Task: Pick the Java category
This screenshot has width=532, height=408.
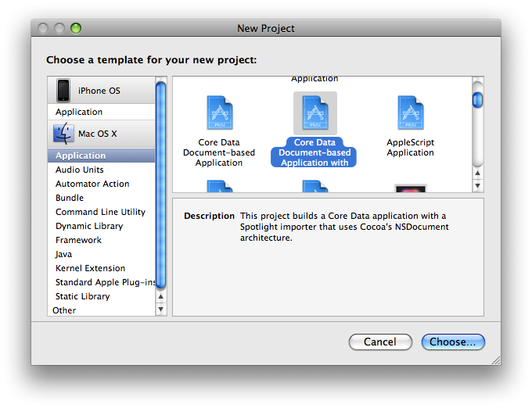Action: 101,254
